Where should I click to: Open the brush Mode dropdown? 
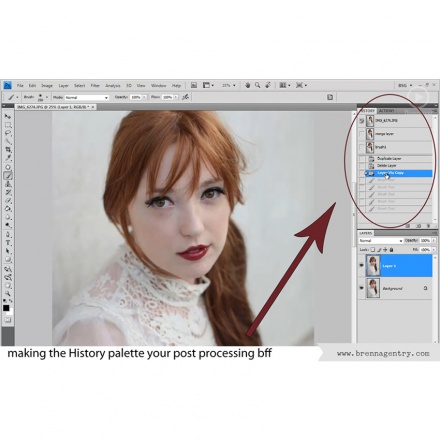point(87,97)
